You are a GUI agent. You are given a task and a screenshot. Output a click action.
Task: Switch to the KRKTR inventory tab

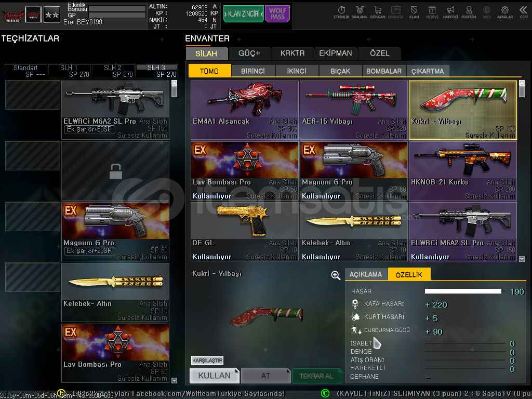click(x=292, y=54)
